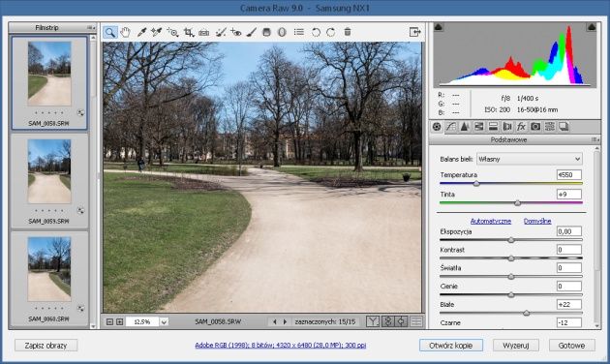Select the SAM_0060.SRW thumbnail

(x=49, y=269)
